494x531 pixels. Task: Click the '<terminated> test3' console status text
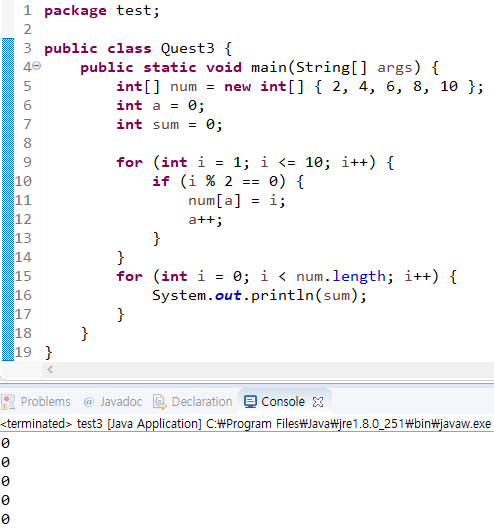pos(51,424)
